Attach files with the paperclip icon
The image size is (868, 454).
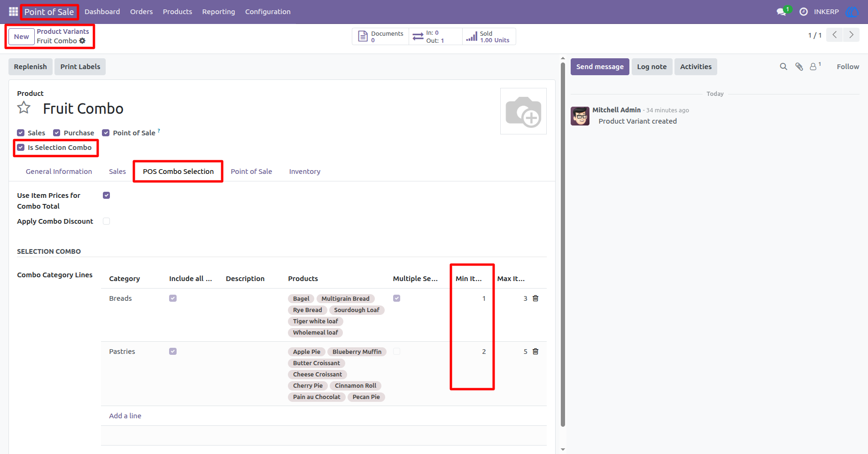799,67
